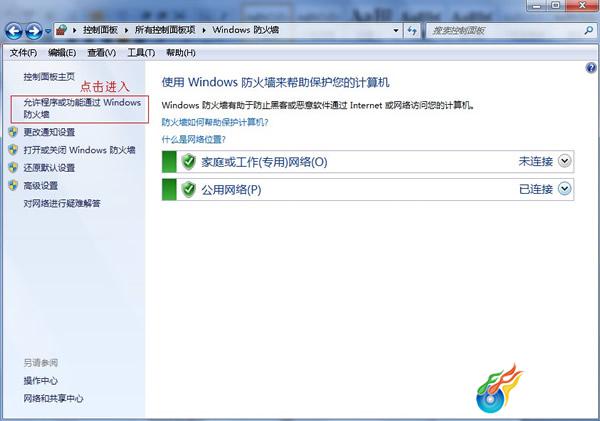This screenshot has height=421, width=600.
Task: Close the firewall window
Action: tap(582, 5)
